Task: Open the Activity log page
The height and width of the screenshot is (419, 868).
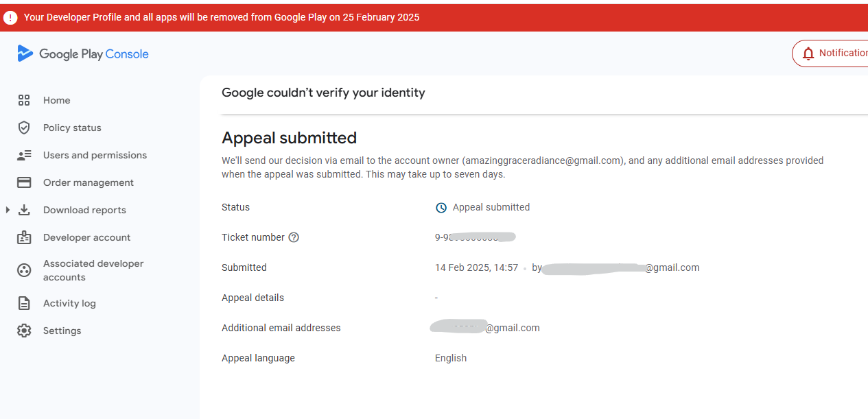Action: click(x=69, y=303)
